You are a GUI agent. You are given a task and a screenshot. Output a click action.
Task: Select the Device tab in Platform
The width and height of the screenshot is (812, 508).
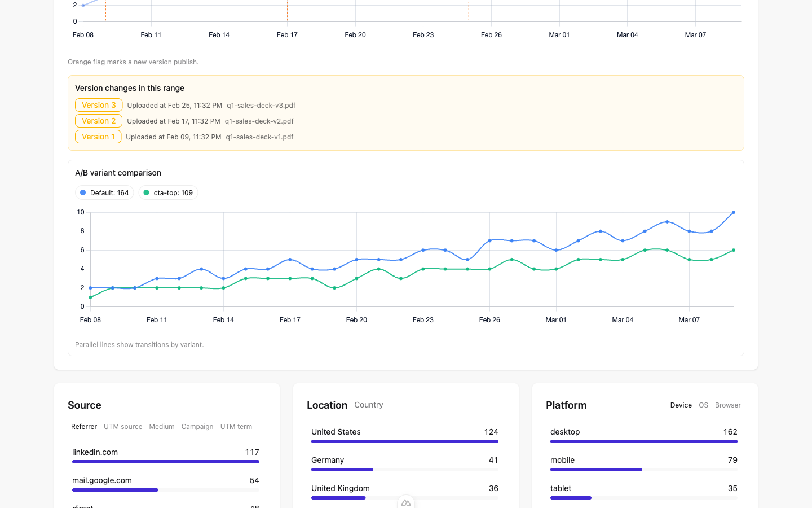[x=681, y=405]
